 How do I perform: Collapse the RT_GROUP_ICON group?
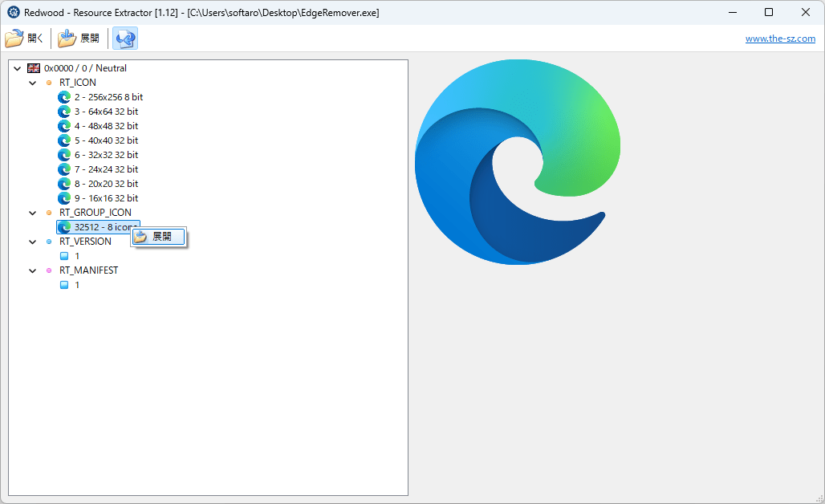(33, 213)
